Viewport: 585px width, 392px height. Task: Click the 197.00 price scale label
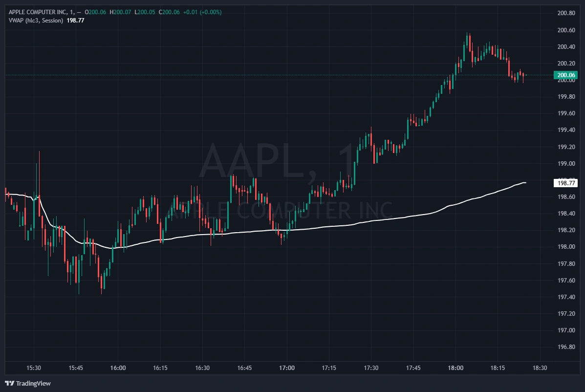pyautogui.click(x=566, y=330)
